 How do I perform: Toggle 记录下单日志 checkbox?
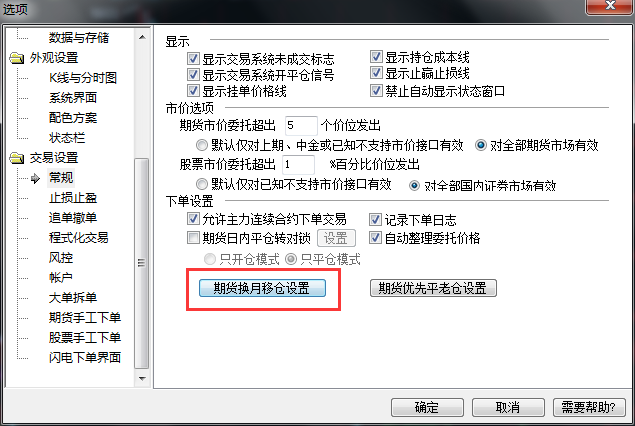pos(375,219)
